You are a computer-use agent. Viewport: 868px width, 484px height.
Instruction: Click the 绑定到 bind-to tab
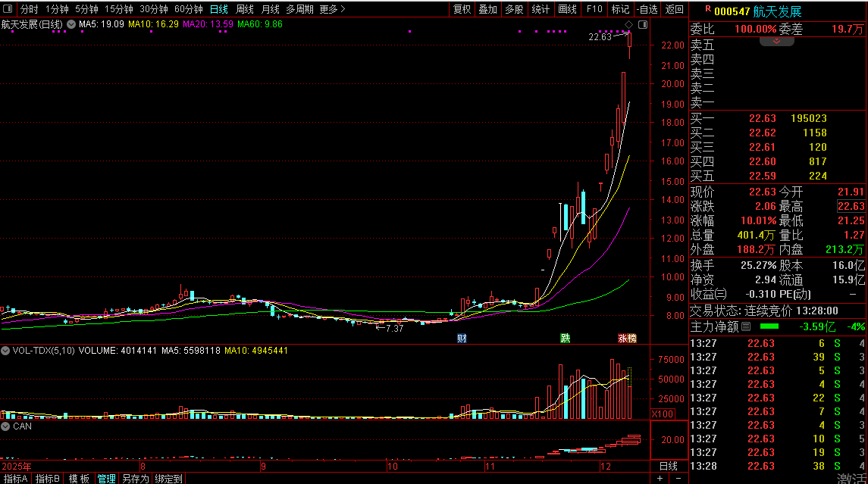[168, 479]
